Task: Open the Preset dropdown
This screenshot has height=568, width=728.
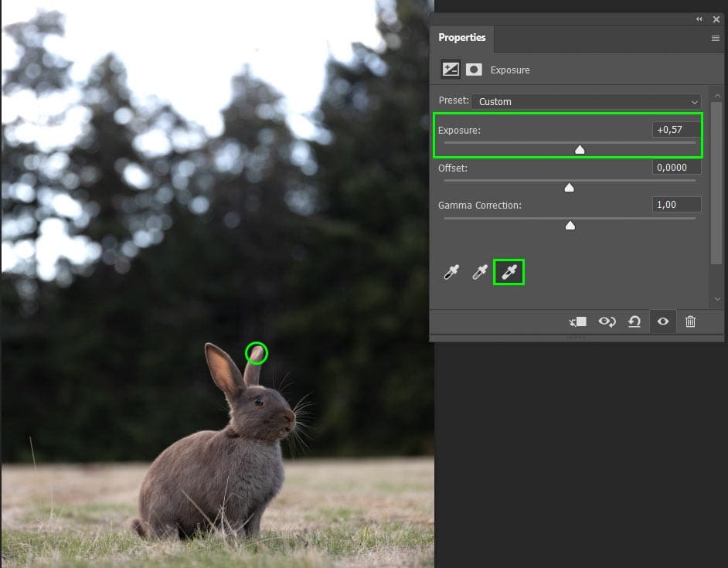Action: click(x=586, y=101)
